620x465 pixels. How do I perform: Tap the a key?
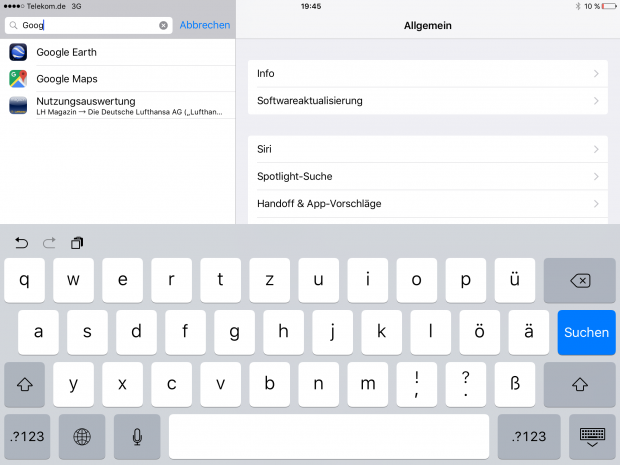click(x=38, y=332)
